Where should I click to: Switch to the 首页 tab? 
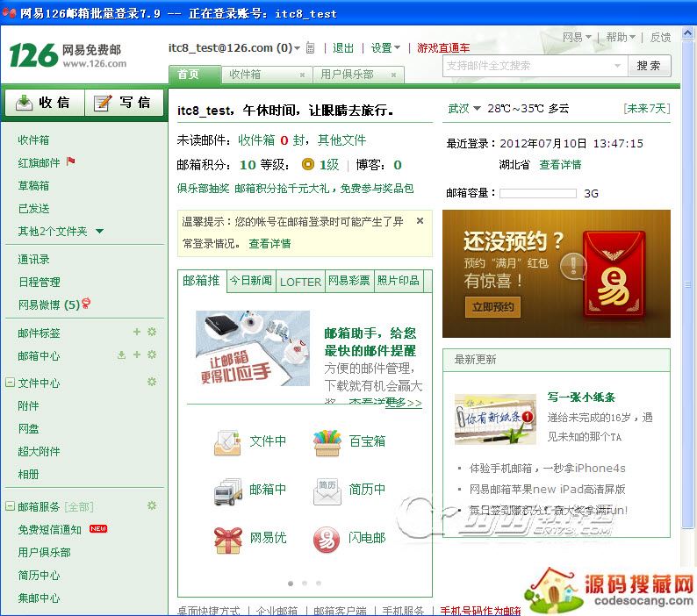click(194, 75)
